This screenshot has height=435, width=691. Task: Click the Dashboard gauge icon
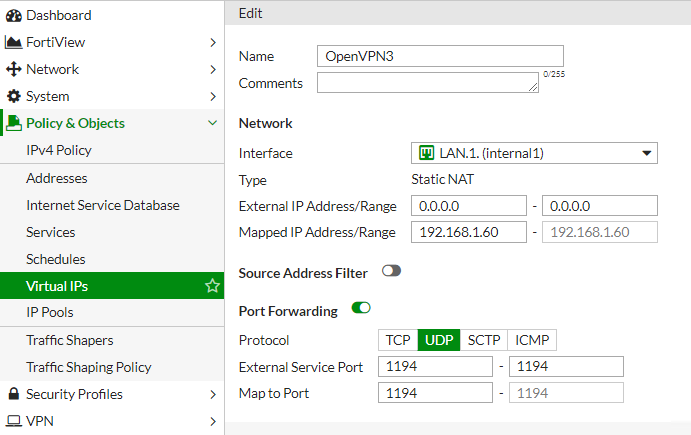tap(14, 15)
